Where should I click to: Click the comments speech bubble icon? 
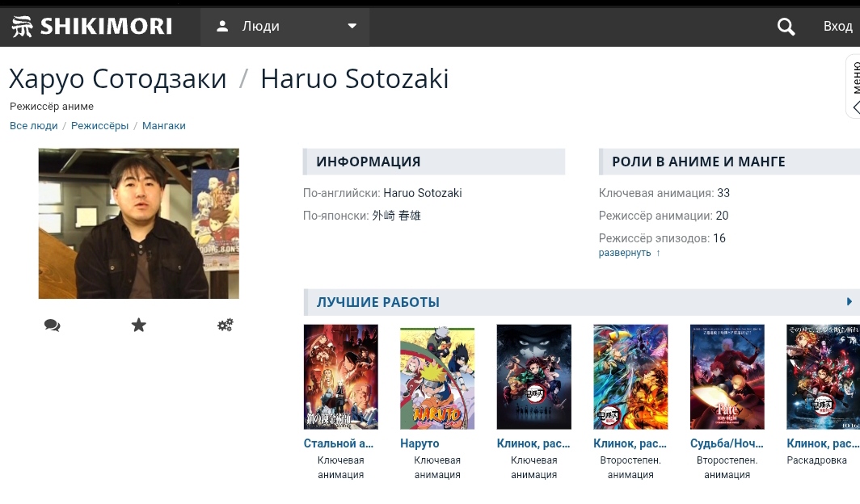[52, 325]
